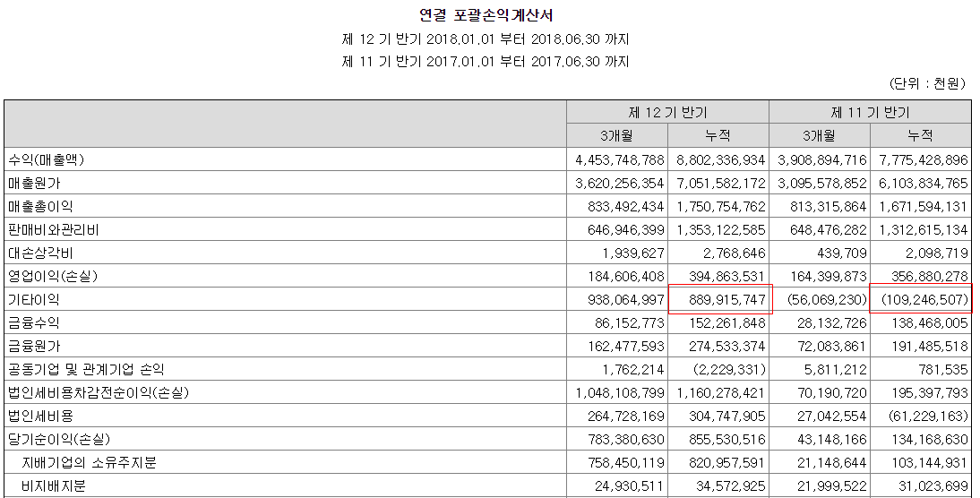Click the 연결 포괄손익계산서 title

click(x=486, y=15)
